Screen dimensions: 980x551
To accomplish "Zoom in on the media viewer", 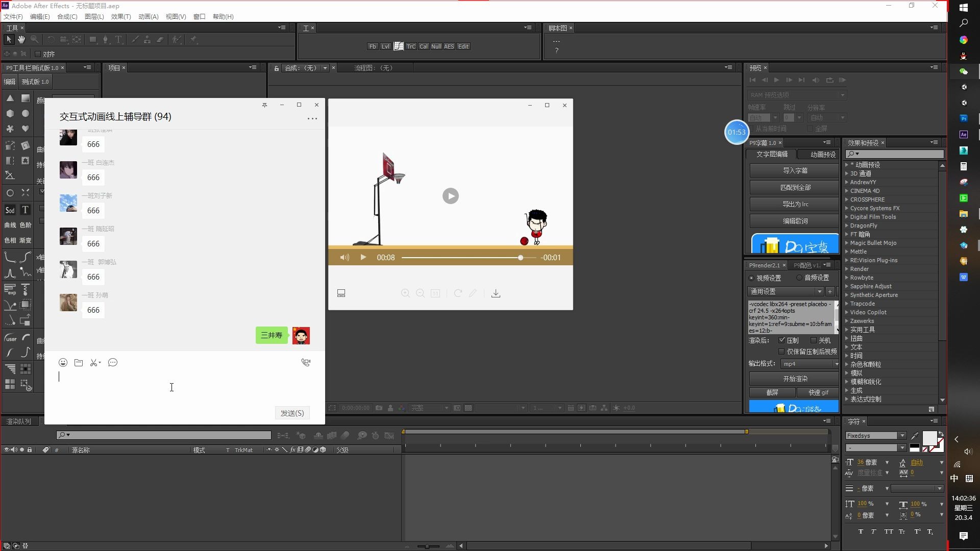I will point(405,293).
